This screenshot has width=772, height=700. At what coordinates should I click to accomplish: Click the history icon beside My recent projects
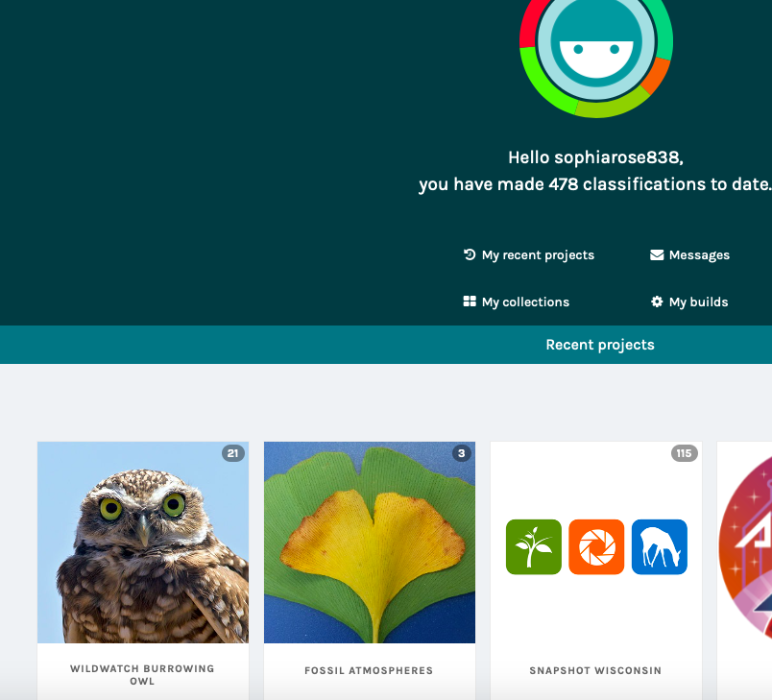(470, 254)
